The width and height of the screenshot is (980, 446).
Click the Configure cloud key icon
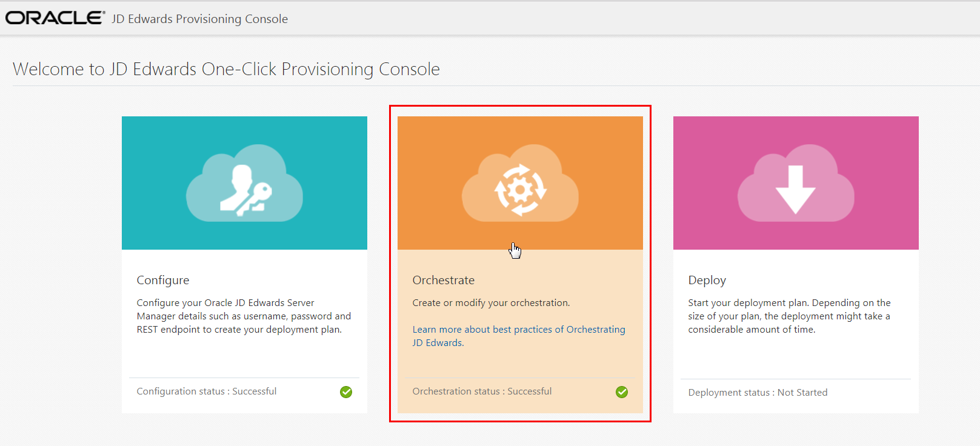(244, 183)
